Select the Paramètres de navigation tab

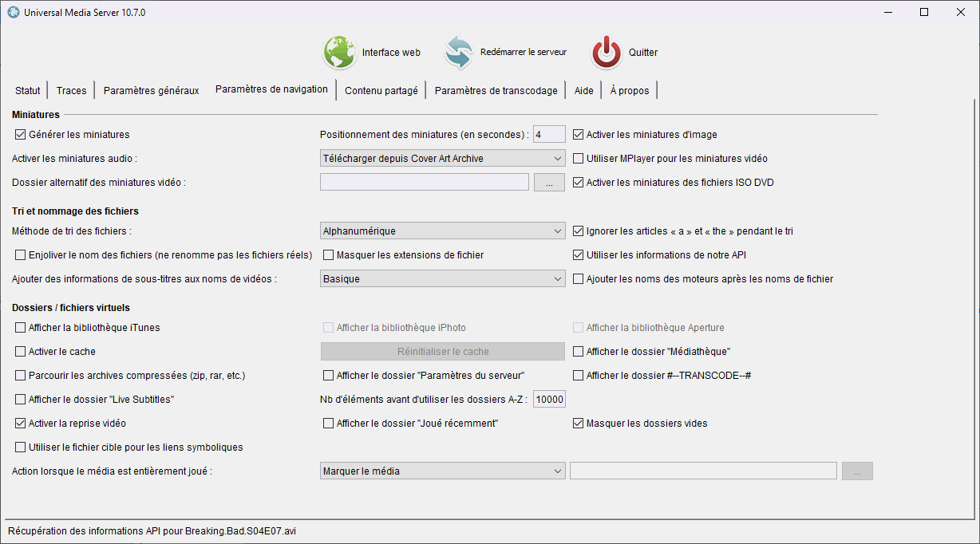coord(271,89)
